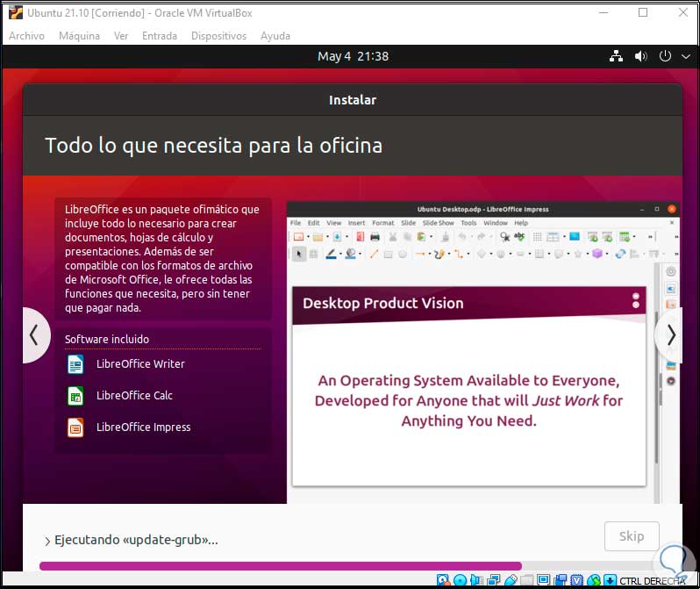This screenshot has width=700, height=589.
Task: Click the Ubuntu network status icon
Action: [x=616, y=56]
